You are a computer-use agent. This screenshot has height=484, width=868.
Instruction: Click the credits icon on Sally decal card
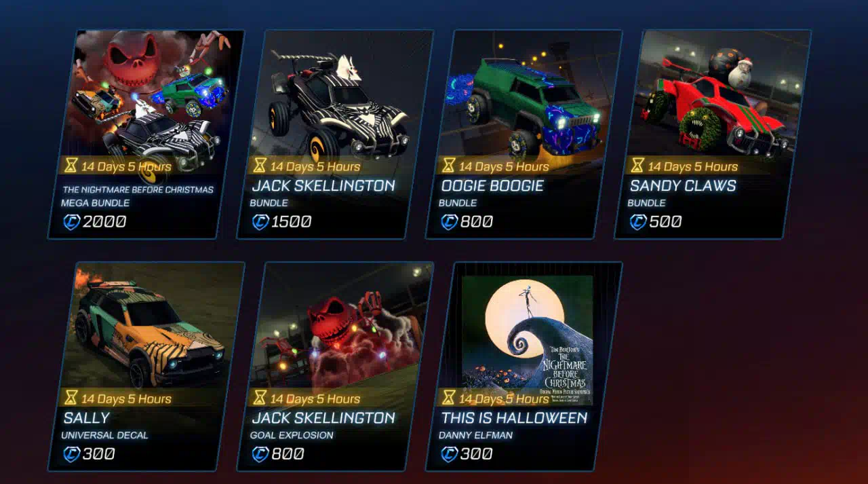[71, 453]
